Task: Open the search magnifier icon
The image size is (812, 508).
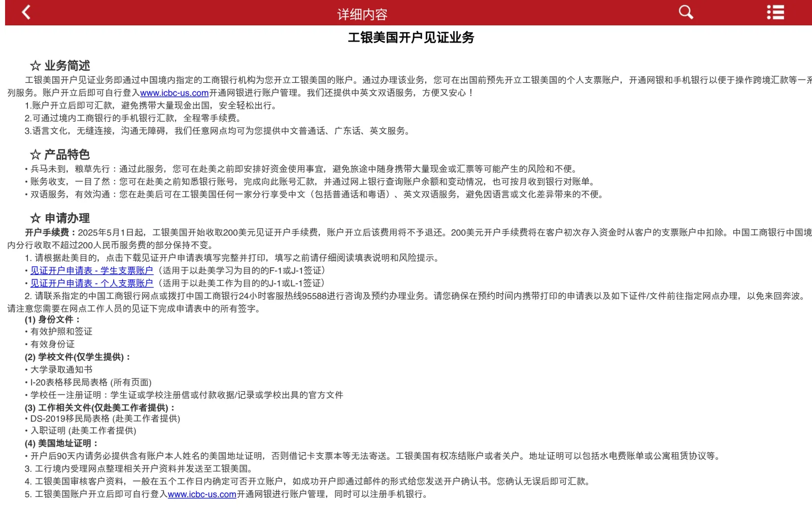Action: [x=686, y=12]
